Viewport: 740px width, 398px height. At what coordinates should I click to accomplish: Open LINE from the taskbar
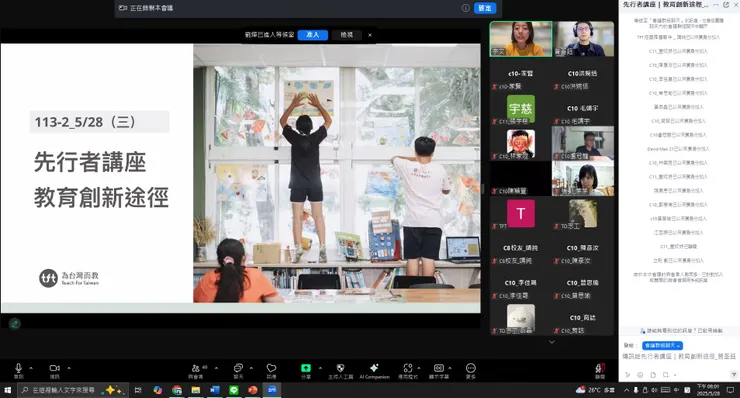[234, 390]
